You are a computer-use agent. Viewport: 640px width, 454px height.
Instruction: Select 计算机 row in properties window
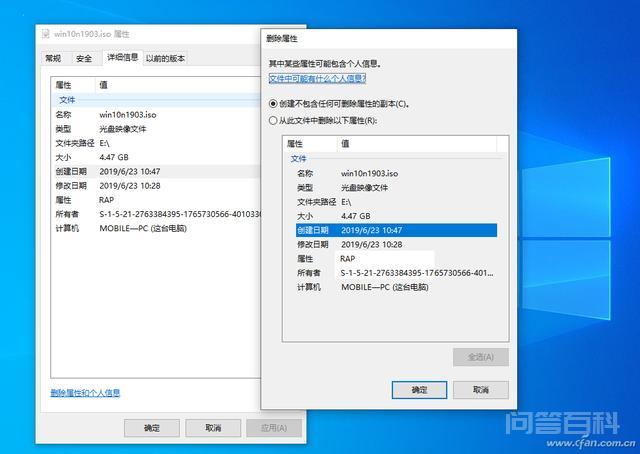point(157,228)
